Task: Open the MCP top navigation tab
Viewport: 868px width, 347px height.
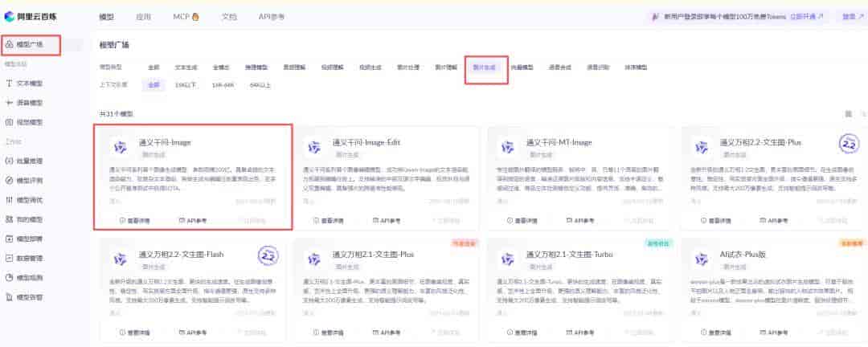Action: [x=186, y=17]
